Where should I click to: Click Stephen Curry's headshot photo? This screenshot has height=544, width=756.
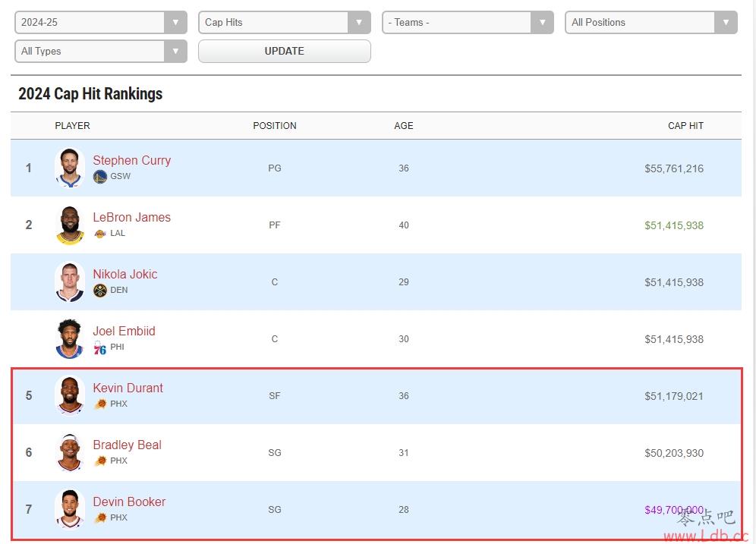[x=69, y=168]
